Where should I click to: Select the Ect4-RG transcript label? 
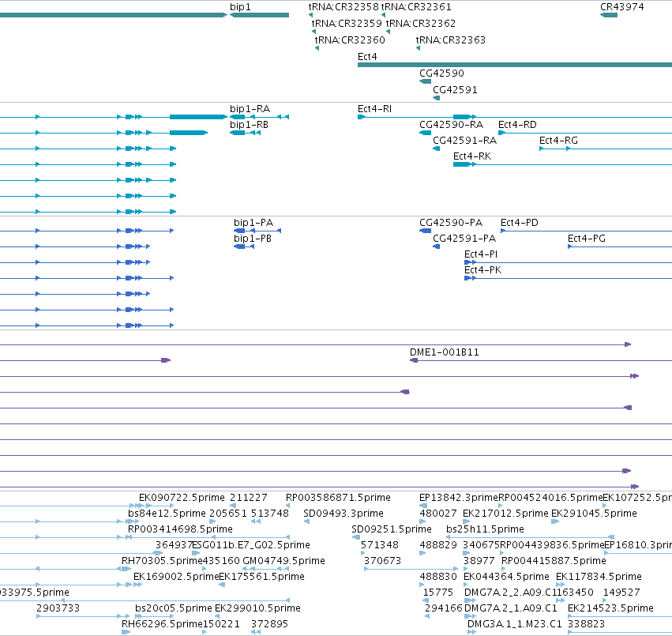point(558,141)
